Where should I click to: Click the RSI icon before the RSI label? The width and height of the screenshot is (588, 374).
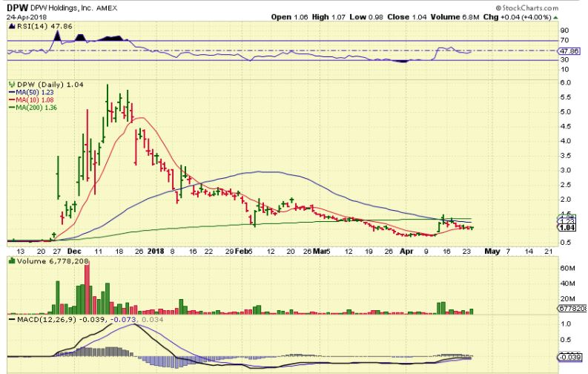(12, 26)
